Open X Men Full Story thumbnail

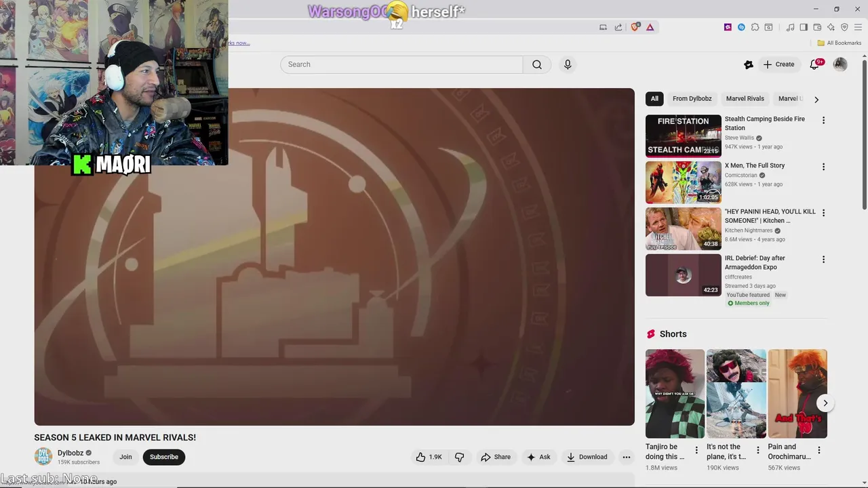tap(684, 182)
